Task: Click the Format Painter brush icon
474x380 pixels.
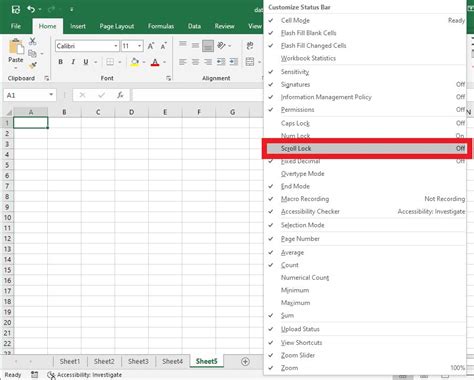Action: (x=33, y=65)
